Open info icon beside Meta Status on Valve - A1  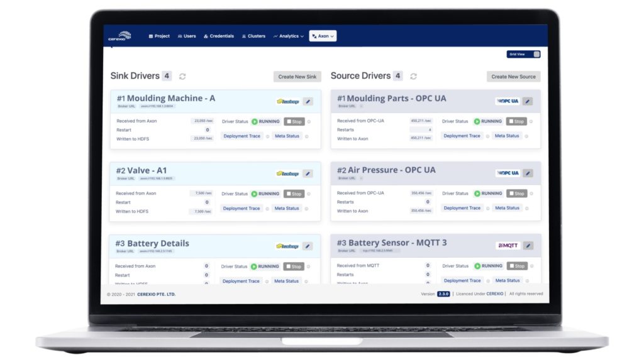(x=306, y=209)
